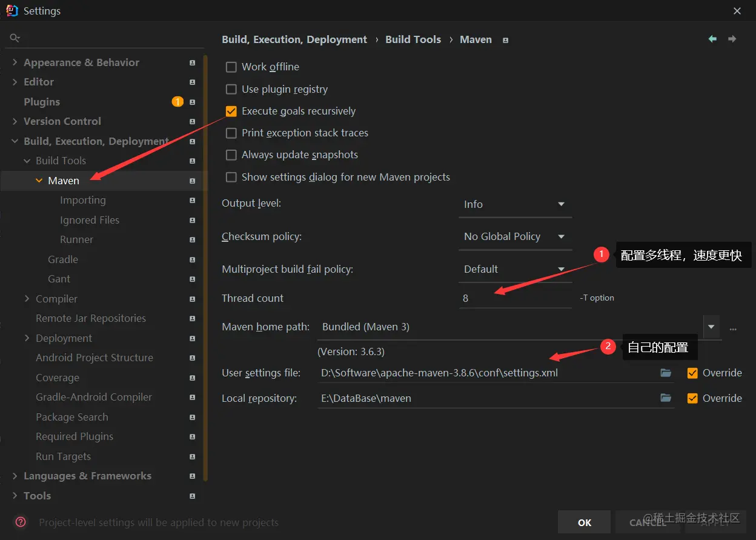
Task: Check Always update snapshots
Action: [x=231, y=155]
